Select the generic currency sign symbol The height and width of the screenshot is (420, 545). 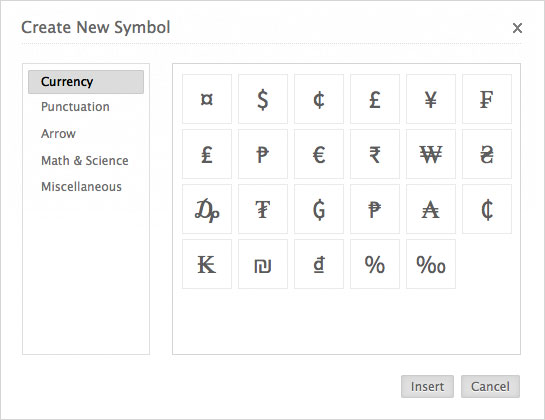(x=207, y=99)
